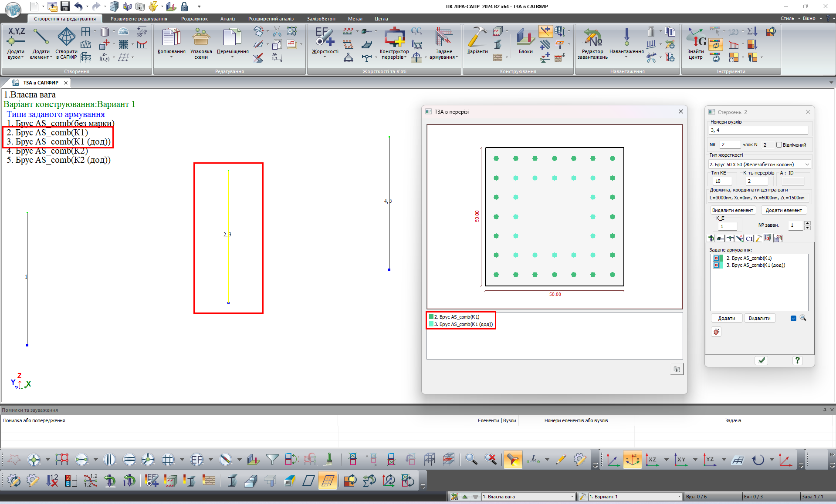Expand the Тип жорсткості dropdown

tap(807, 165)
